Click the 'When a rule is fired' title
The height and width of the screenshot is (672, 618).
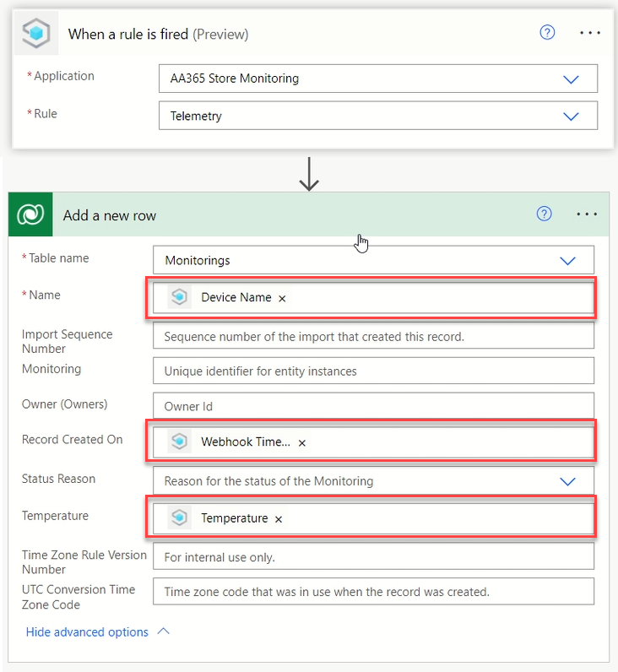point(158,34)
